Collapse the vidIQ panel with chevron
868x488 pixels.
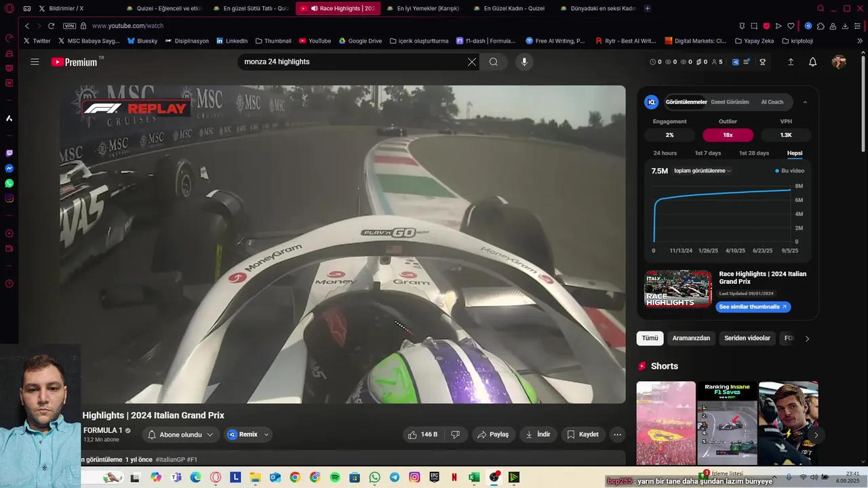coord(805,102)
